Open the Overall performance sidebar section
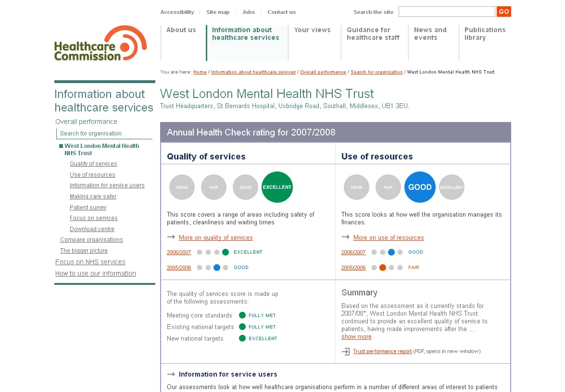The image size is (565, 392). click(86, 122)
